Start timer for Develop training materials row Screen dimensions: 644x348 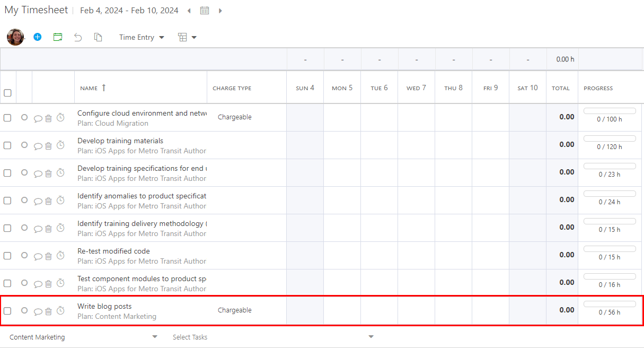(60, 145)
